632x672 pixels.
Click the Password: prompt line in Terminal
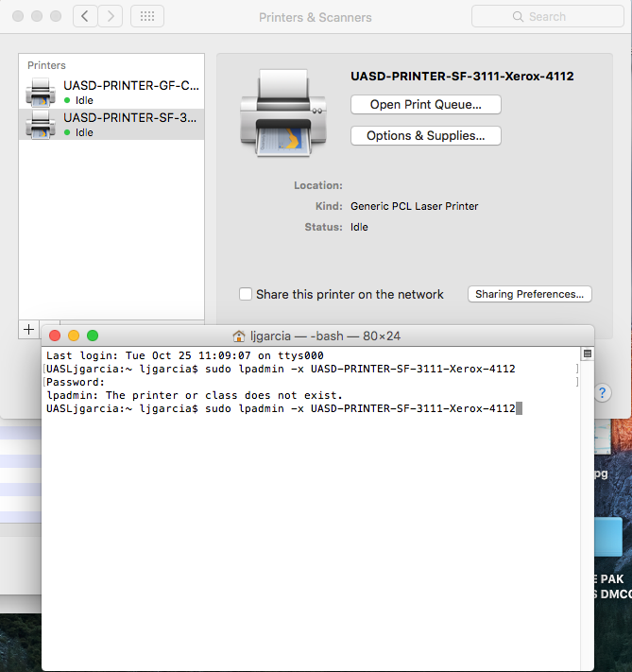pos(76,382)
